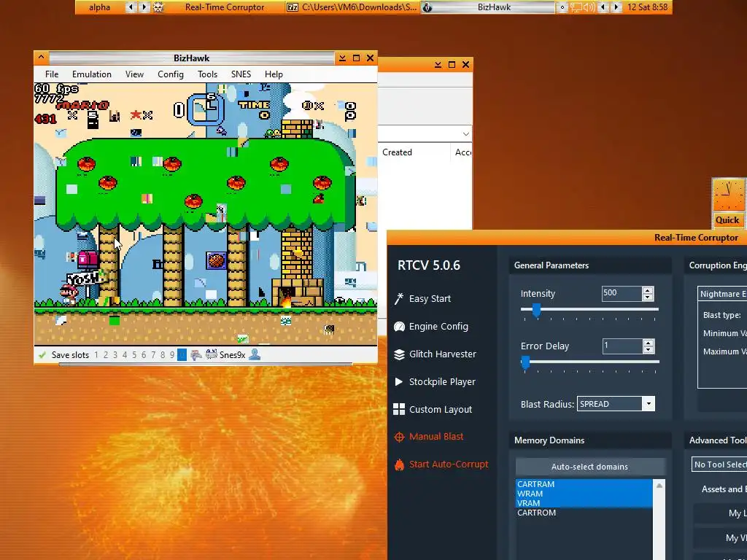Click the Memory Domains scrollbar up arrow
This screenshot has height=560, width=747.
click(659, 486)
